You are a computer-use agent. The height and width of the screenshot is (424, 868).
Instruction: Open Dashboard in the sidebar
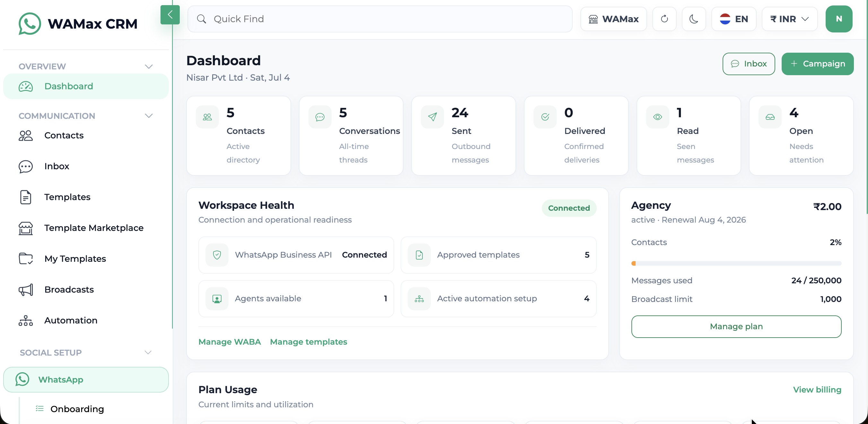(86, 86)
